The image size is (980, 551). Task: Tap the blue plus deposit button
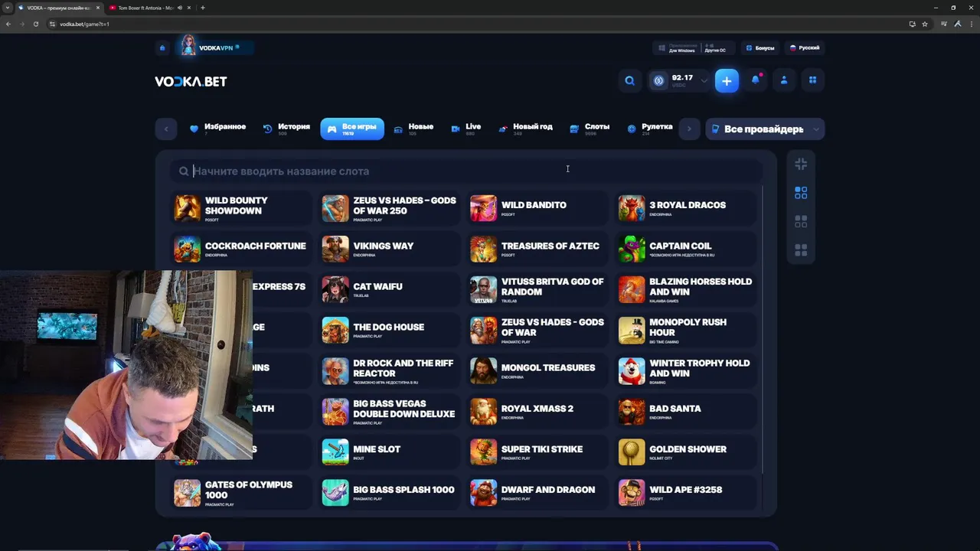click(x=727, y=80)
